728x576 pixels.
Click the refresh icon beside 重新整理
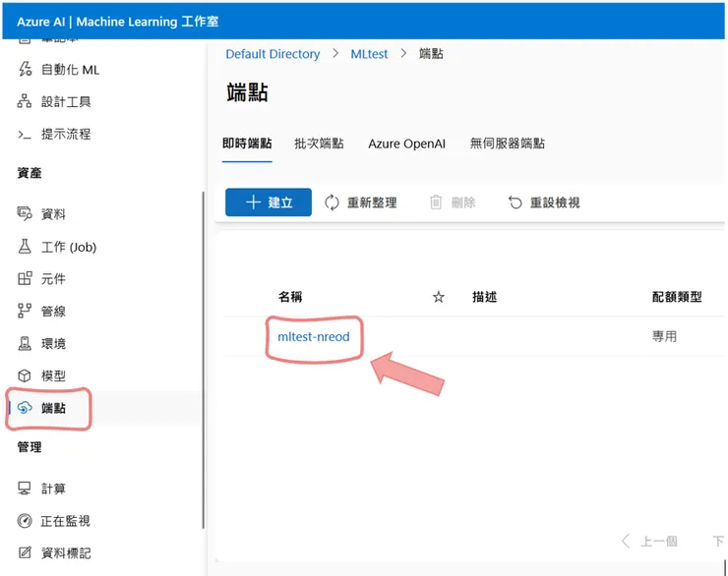pos(332,202)
